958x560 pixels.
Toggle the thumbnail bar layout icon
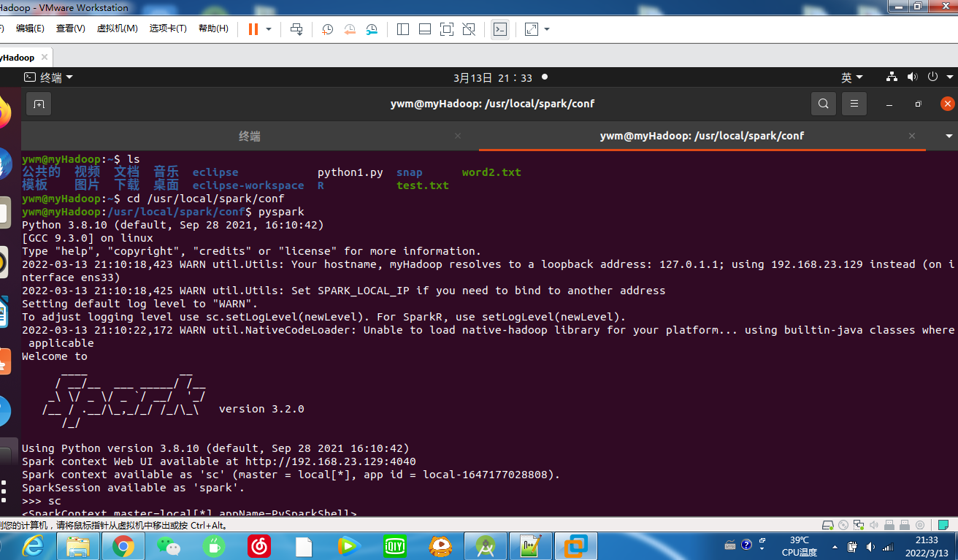[425, 29]
